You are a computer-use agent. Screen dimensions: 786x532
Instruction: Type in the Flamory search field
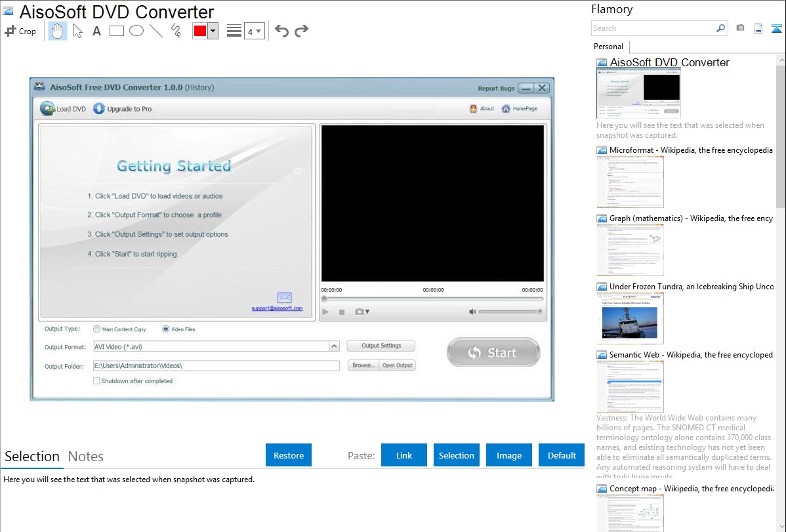653,28
